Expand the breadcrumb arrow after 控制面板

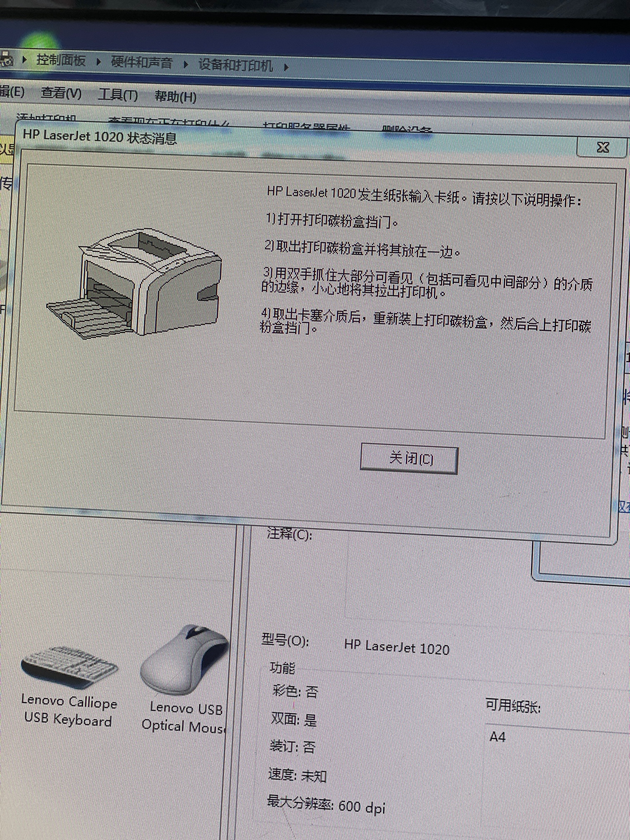pyautogui.click(x=99, y=62)
